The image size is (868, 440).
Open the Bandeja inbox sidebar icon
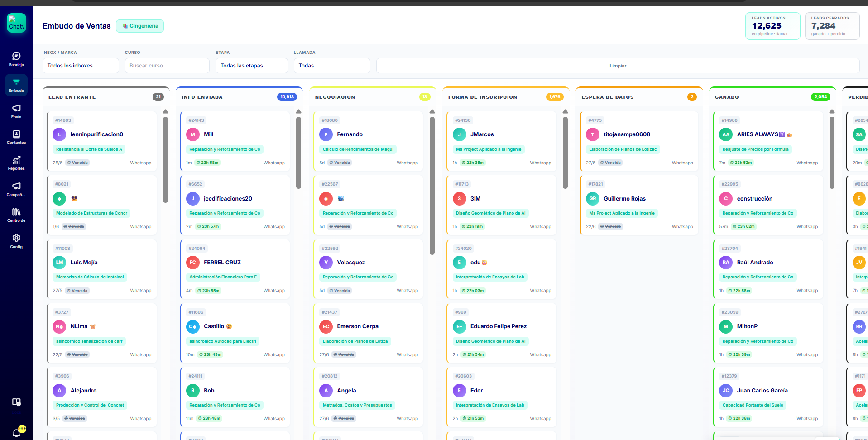pos(16,59)
